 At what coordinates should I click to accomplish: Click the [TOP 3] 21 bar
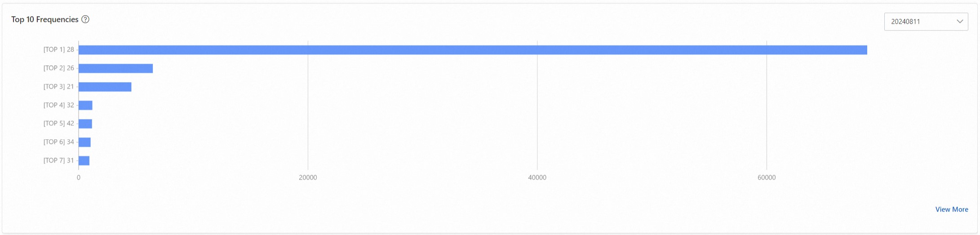click(105, 87)
